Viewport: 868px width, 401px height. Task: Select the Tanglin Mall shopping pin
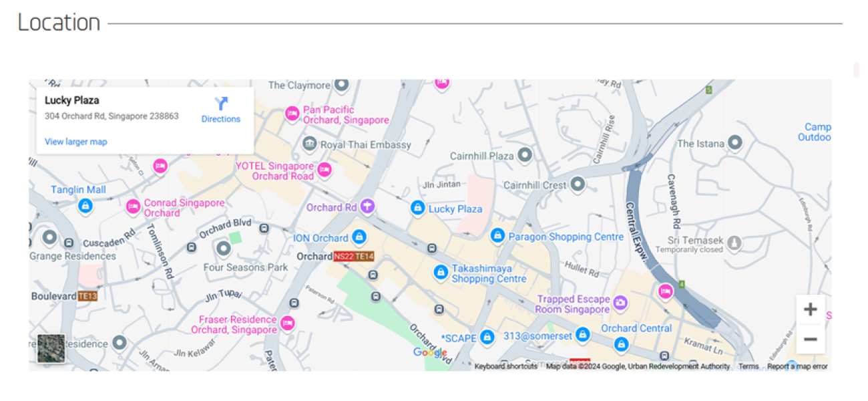click(85, 207)
